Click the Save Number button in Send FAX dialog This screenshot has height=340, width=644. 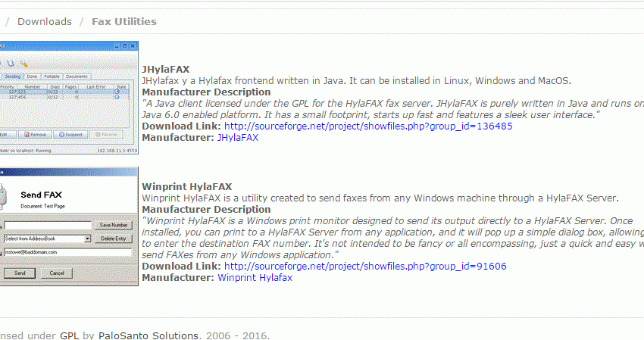pyautogui.click(x=114, y=225)
